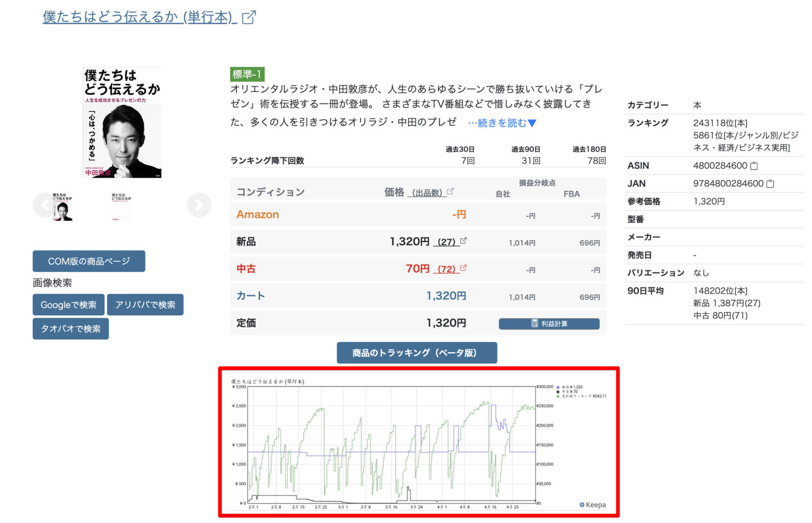Viewport: 812px width, 523px height.
Task: Click 90日平均 value 148202位[本]
Action: pyautogui.click(x=721, y=290)
